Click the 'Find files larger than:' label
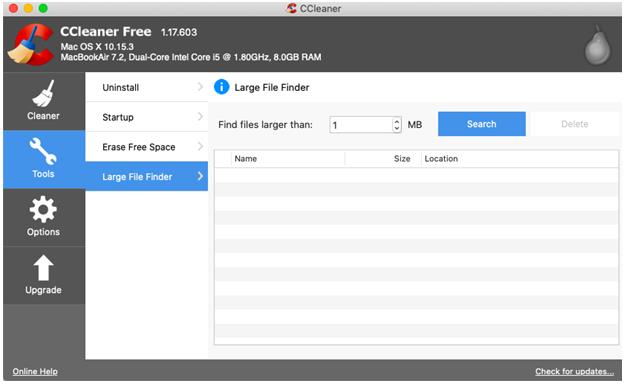 [x=265, y=125]
